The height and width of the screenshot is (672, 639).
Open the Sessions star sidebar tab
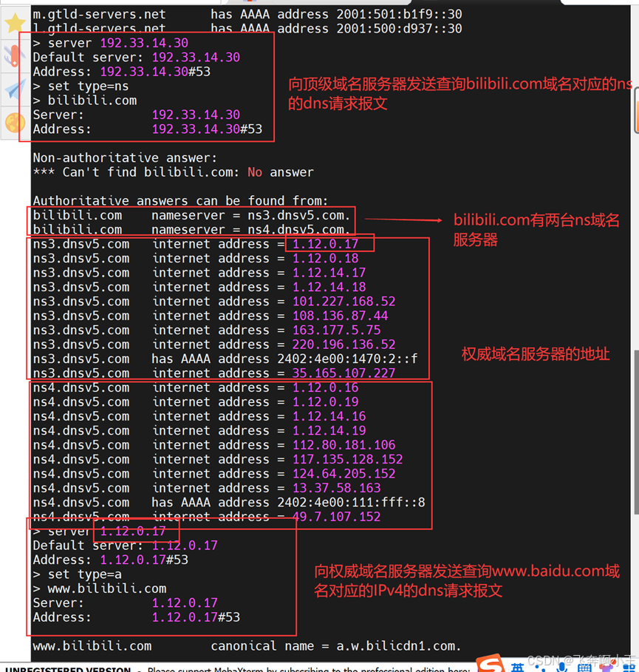tap(15, 22)
